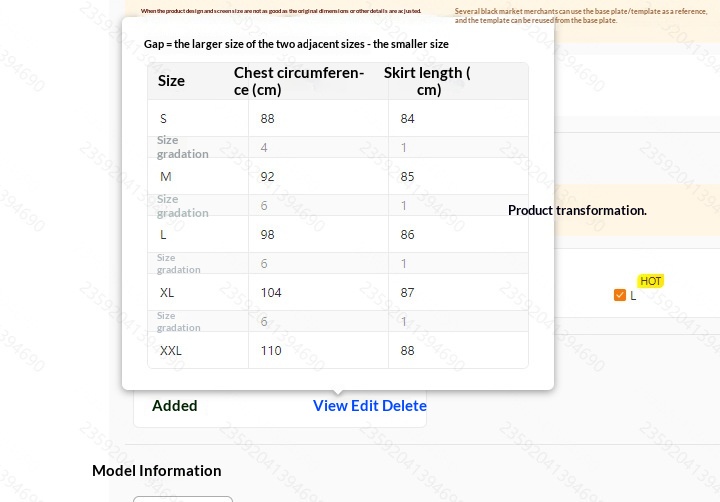Click chest value 104 in XL row
Viewport: 720px width, 502px height.
[271, 293]
